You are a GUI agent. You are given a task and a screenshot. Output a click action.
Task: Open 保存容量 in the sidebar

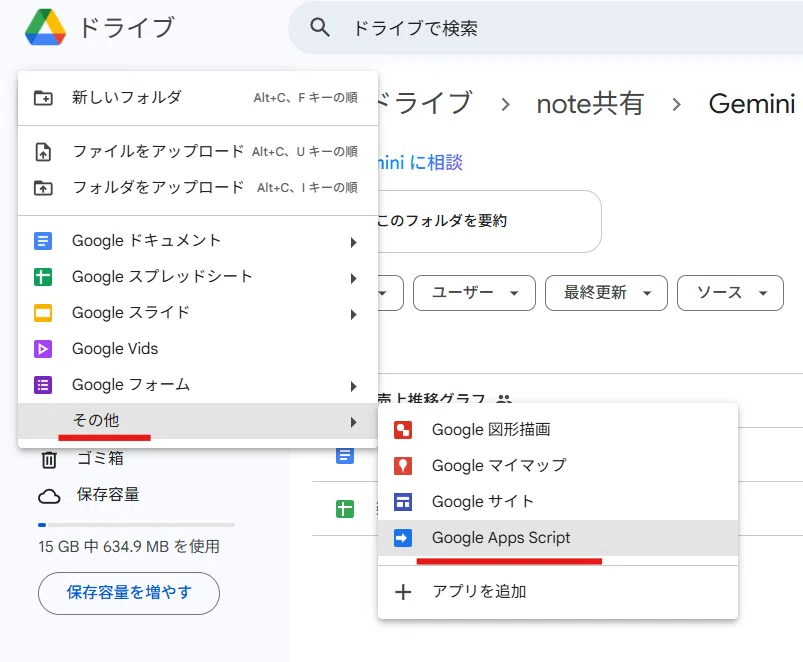[x=108, y=495]
